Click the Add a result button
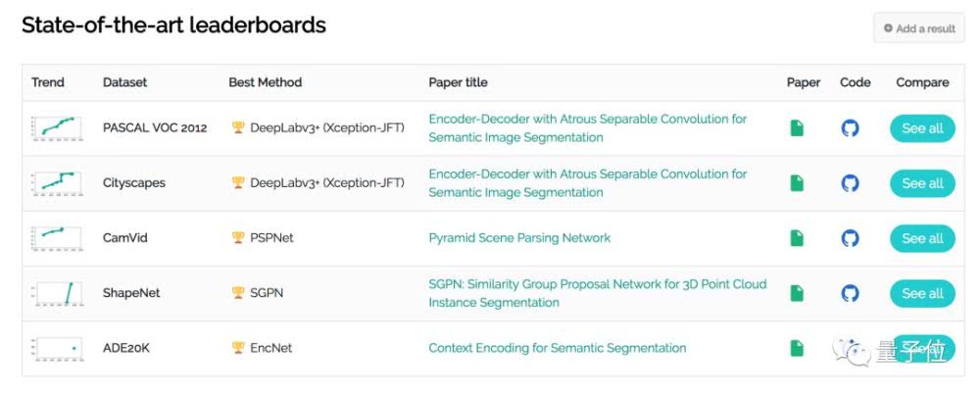Viewport: 980px width, 395px height. (x=919, y=28)
